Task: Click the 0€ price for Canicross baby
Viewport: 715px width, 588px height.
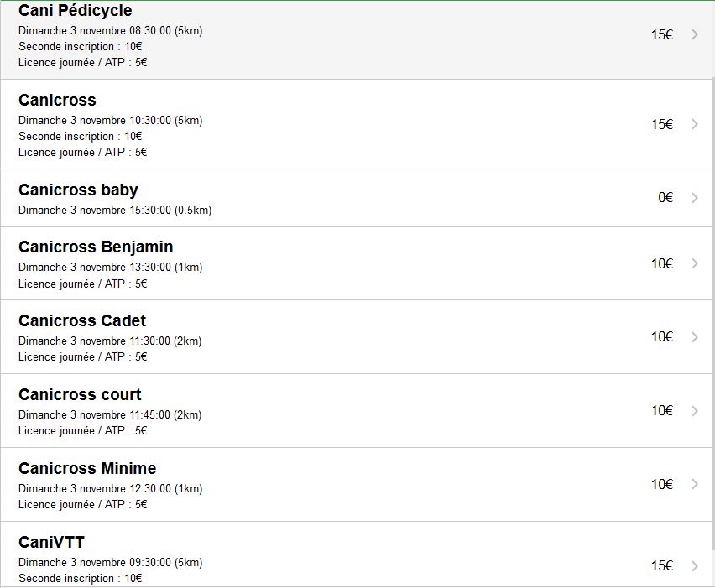Action: pos(665,197)
